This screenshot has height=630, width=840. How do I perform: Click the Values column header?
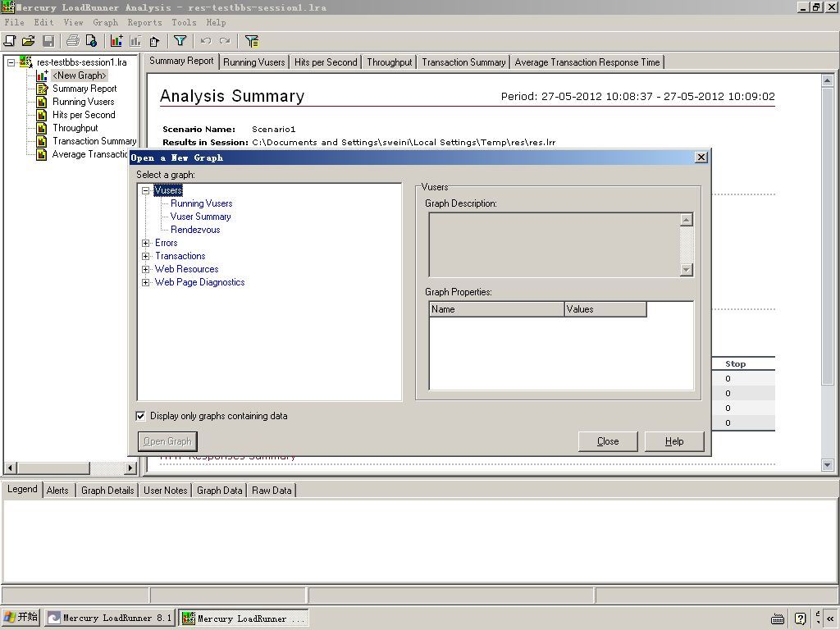click(x=605, y=309)
